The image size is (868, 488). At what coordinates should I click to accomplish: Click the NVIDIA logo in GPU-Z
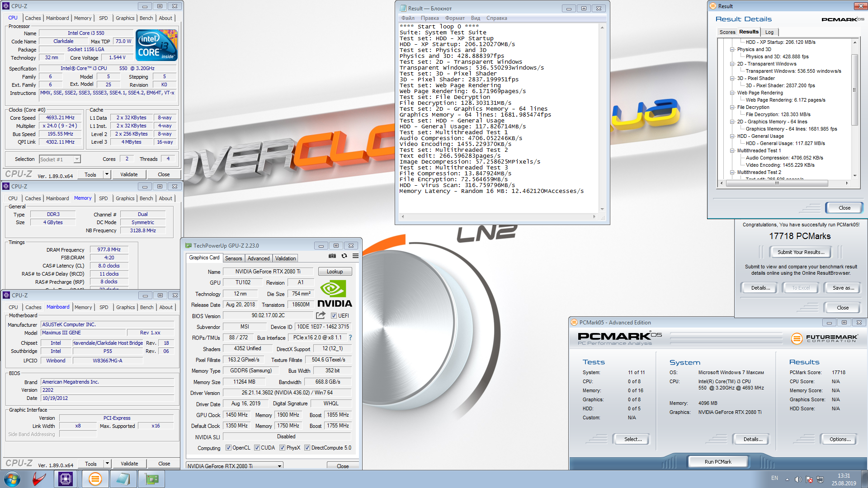point(334,294)
